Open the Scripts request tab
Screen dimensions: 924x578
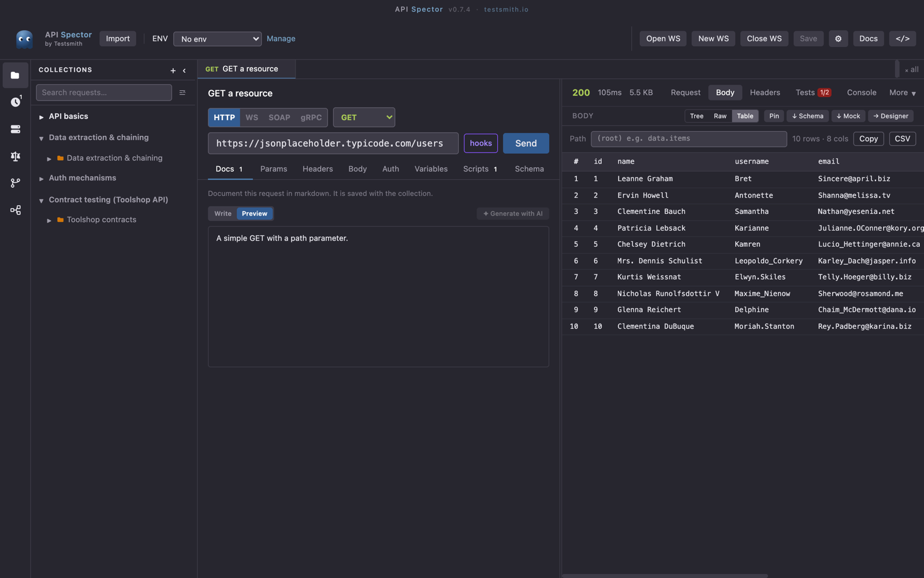480,169
